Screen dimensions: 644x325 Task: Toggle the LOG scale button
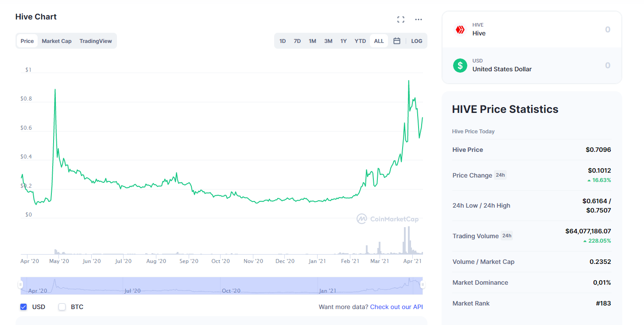pos(417,41)
